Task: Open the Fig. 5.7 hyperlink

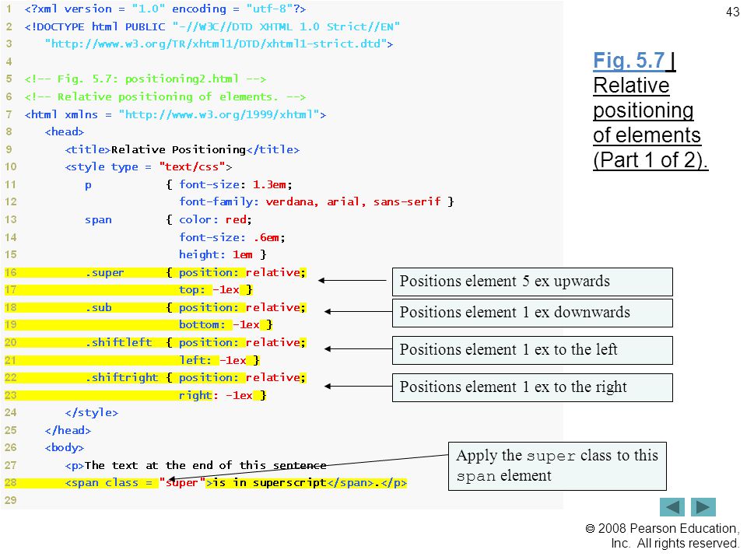Action: click(x=629, y=61)
